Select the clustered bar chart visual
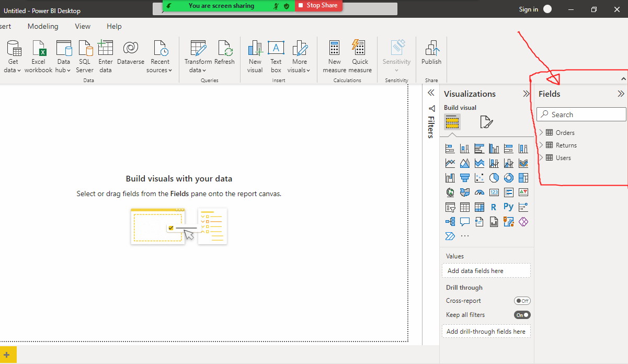The width and height of the screenshot is (628, 364). 479,149
